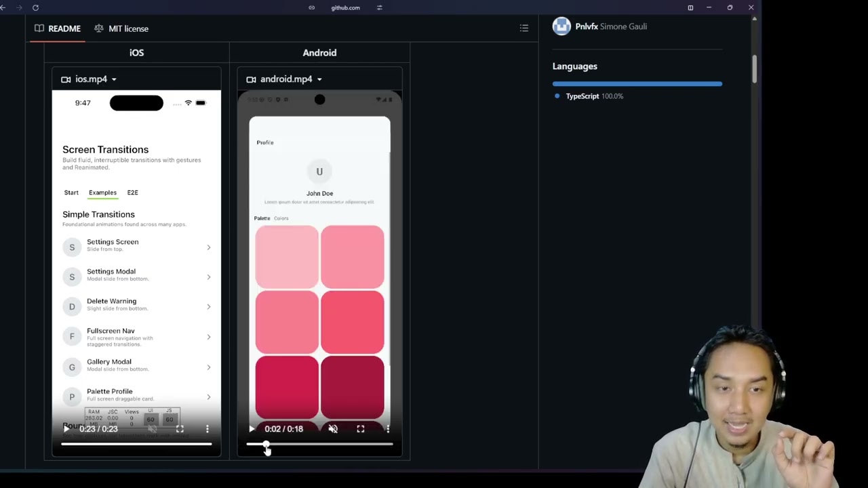The width and height of the screenshot is (868, 488).
Task: Go back with the browser back arrow
Action: click(x=3, y=7)
